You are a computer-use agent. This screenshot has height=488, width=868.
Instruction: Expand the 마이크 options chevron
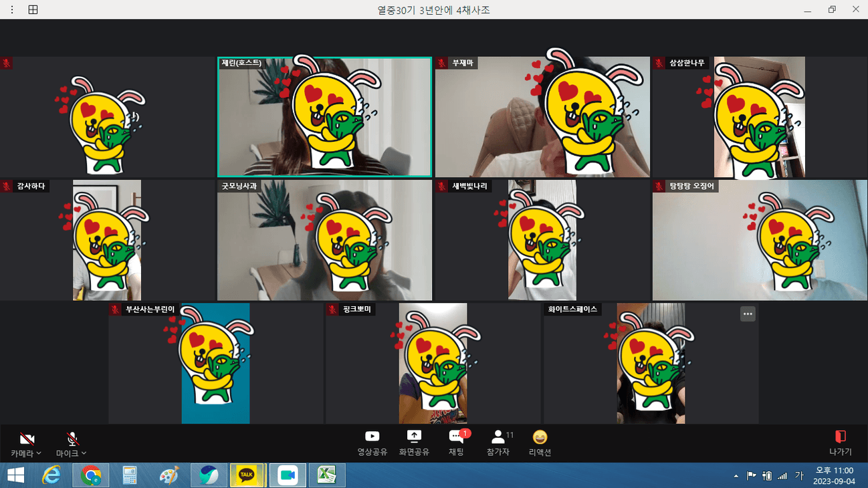(x=84, y=453)
